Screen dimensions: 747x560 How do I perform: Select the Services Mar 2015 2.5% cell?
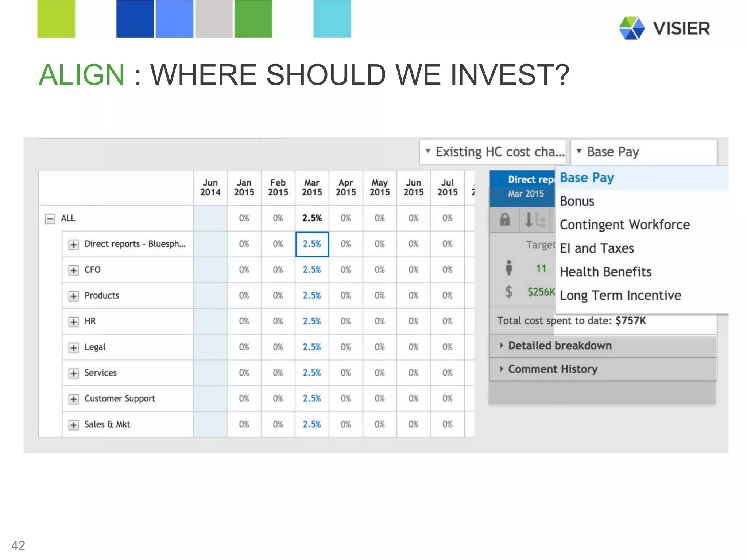312,373
